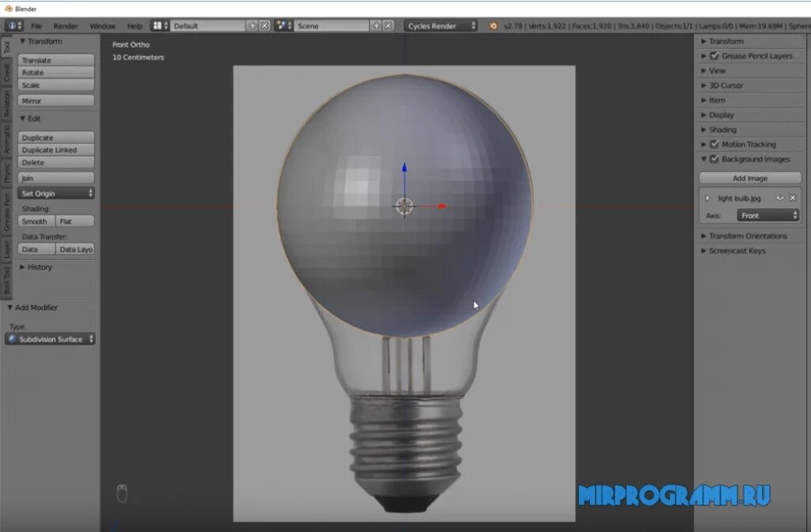Open the Info editor type selector icon
This screenshot has height=532, width=811.
[14, 25]
